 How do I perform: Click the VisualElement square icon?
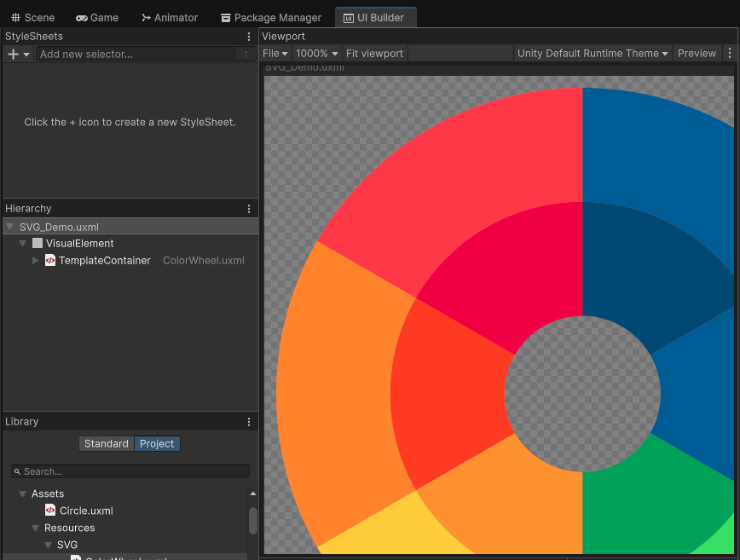click(38, 244)
